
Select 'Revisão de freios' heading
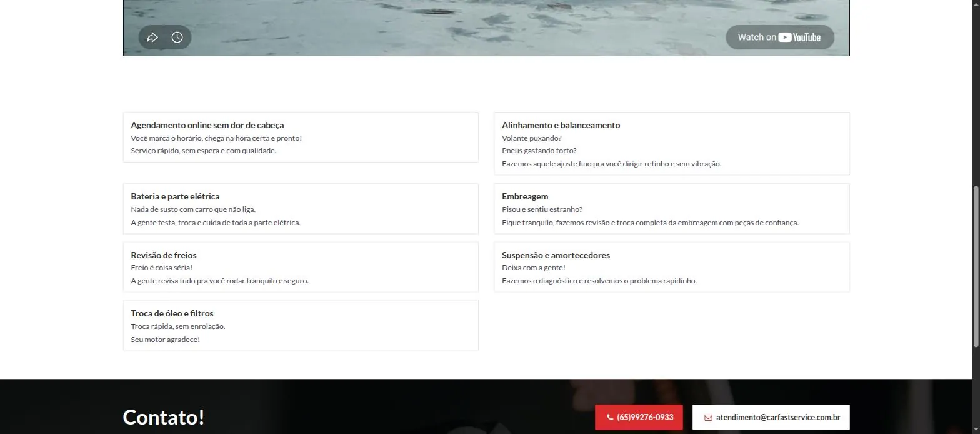[x=164, y=255]
